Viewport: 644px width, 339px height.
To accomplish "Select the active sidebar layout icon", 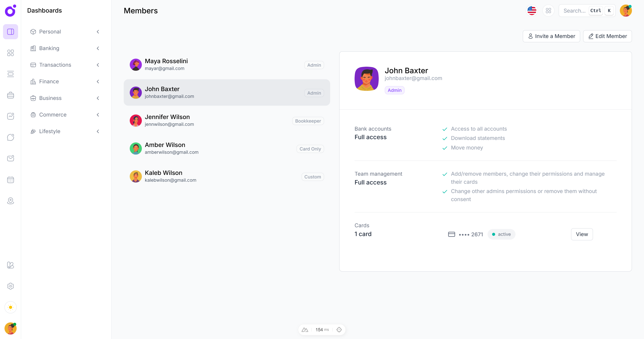I will coord(11,32).
